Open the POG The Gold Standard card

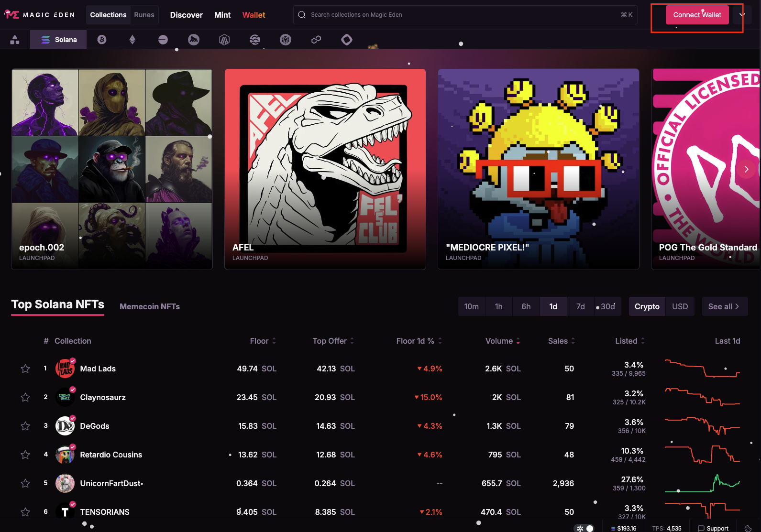click(706, 169)
